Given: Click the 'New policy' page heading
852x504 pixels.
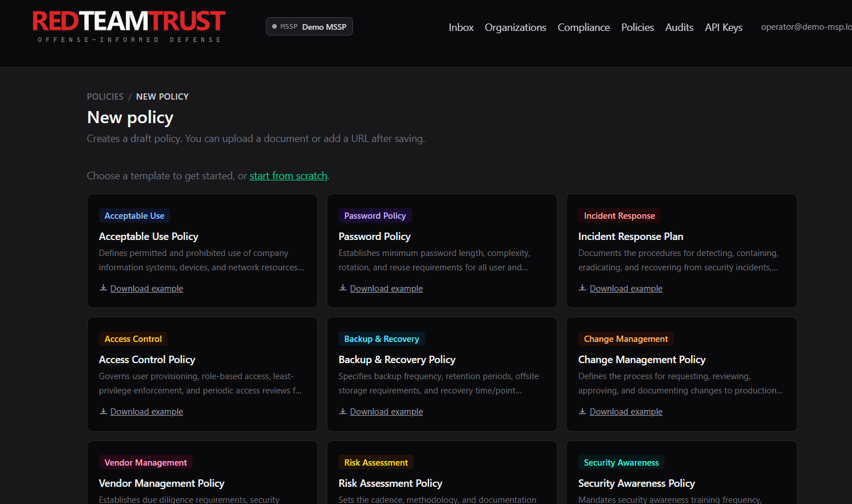Looking at the screenshot, I should point(130,117).
